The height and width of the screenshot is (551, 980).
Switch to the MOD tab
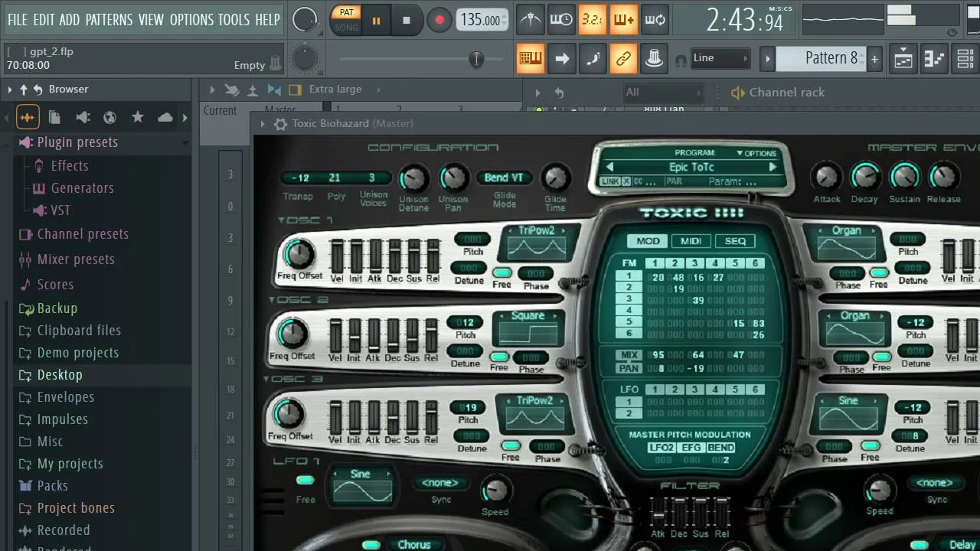point(648,241)
